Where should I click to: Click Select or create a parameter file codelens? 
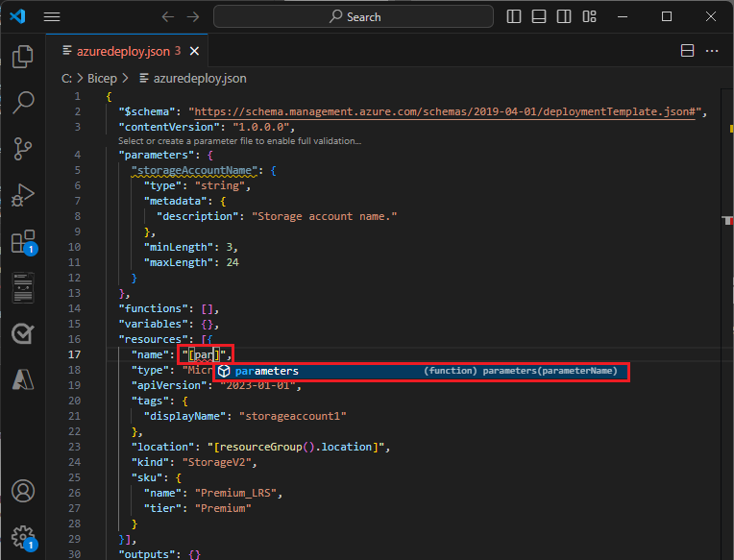[239, 141]
